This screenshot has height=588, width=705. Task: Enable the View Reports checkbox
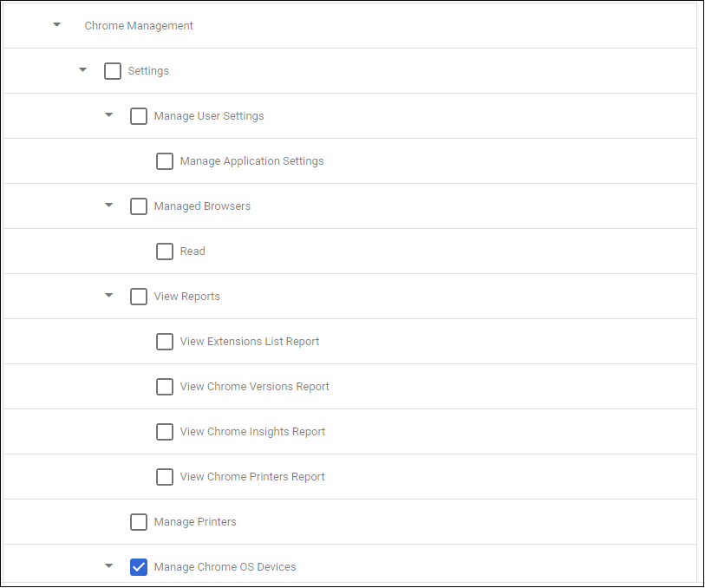[139, 296]
